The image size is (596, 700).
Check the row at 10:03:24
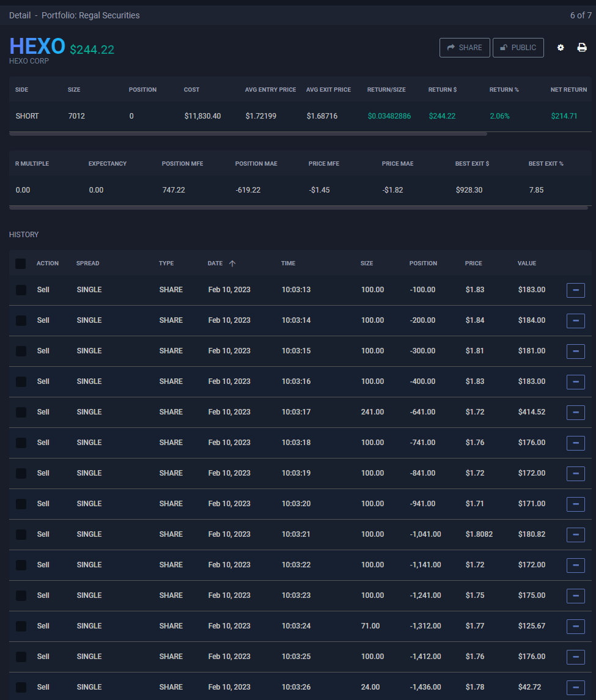21,627
